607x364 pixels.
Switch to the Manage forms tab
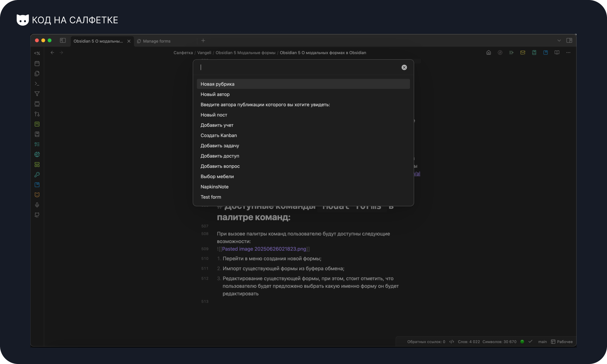tap(157, 41)
